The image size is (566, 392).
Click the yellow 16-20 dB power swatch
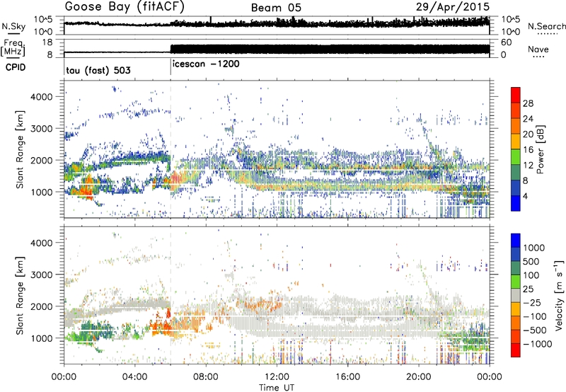point(516,142)
